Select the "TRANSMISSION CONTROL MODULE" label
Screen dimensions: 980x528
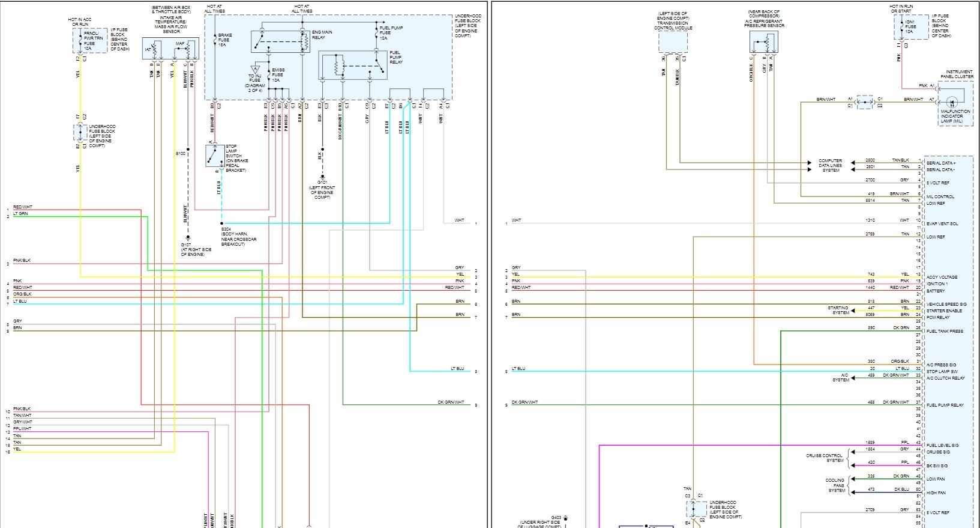pos(673,25)
